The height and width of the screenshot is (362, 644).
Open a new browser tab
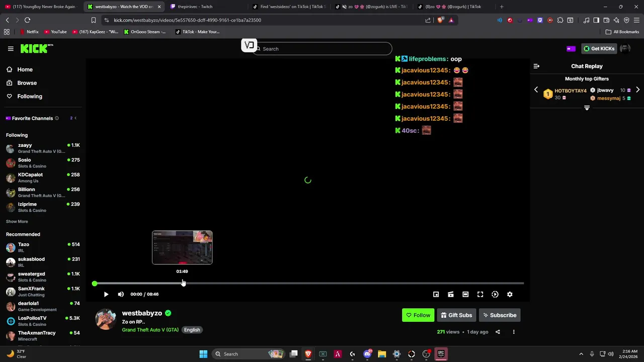coord(502,7)
